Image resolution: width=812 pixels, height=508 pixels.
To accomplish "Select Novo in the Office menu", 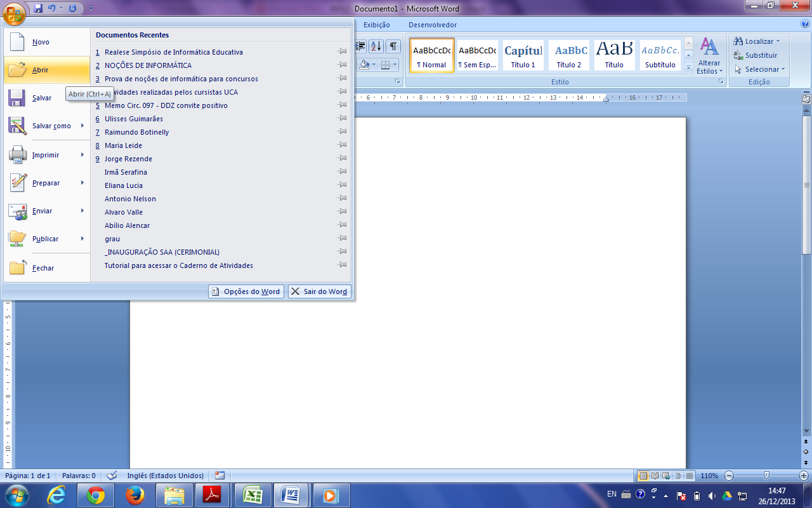I will pos(47,42).
